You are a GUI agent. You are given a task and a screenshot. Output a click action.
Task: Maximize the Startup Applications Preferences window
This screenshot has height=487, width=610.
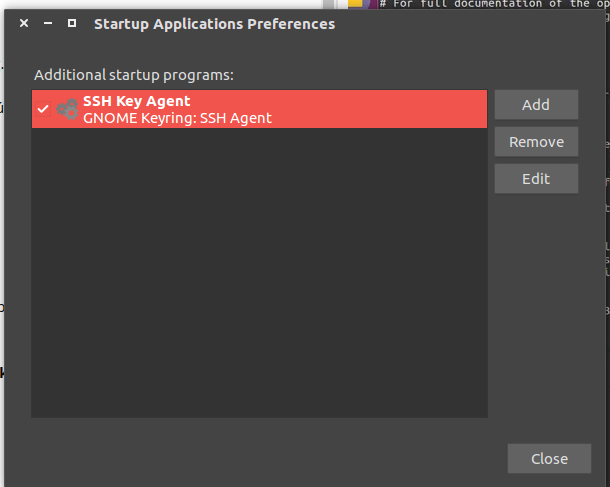tap(71, 24)
